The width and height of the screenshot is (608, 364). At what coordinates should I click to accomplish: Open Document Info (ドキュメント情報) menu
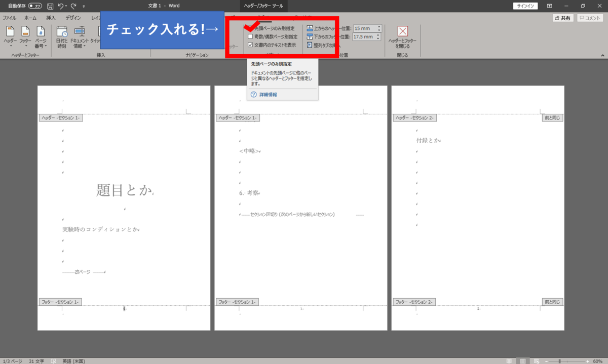[79, 36]
